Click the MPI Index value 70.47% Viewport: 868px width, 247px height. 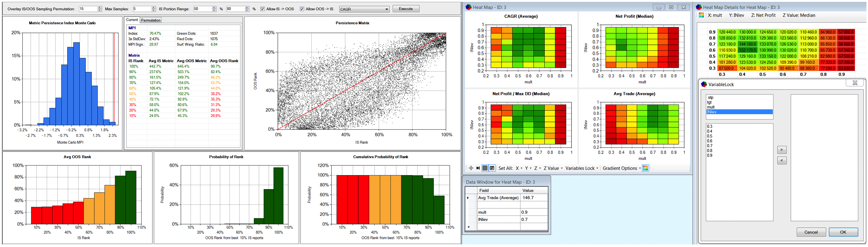(155, 33)
